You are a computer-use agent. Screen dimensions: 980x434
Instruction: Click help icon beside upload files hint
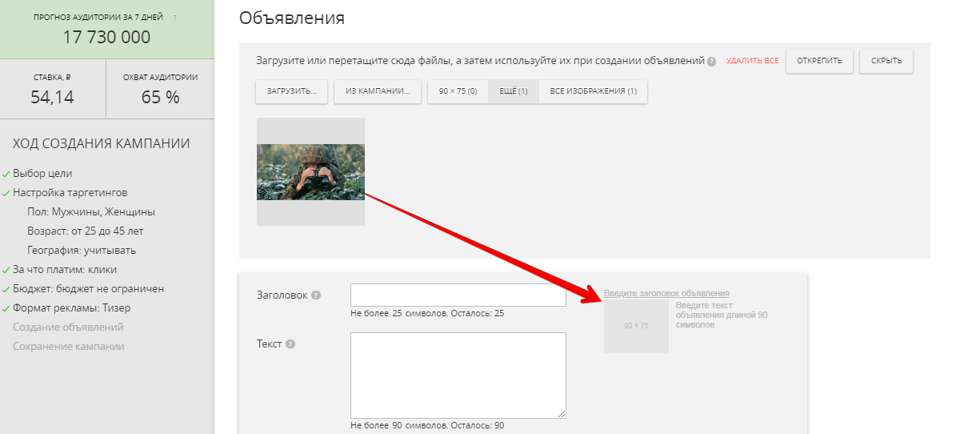(x=711, y=62)
